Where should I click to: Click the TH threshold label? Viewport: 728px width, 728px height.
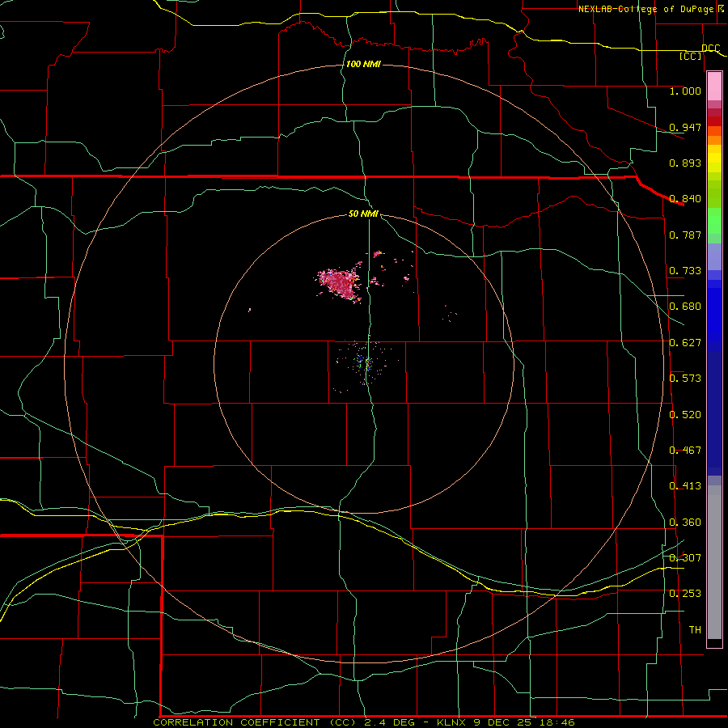click(x=695, y=630)
